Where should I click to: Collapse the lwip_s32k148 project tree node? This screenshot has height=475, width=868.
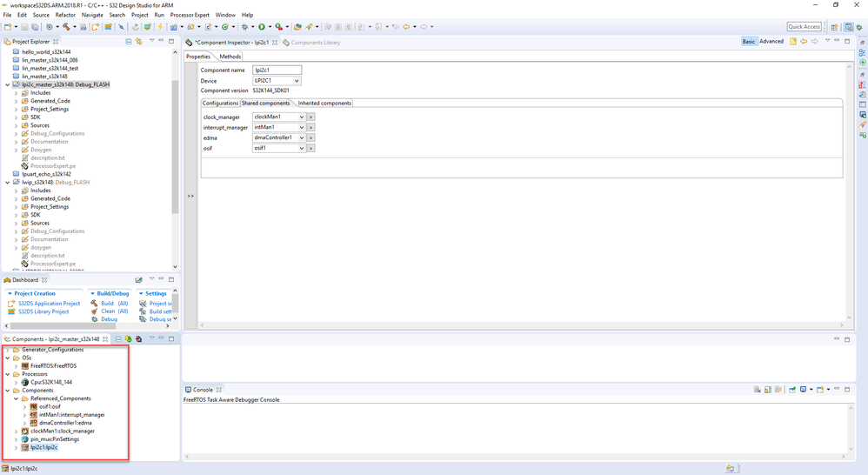[7, 182]
